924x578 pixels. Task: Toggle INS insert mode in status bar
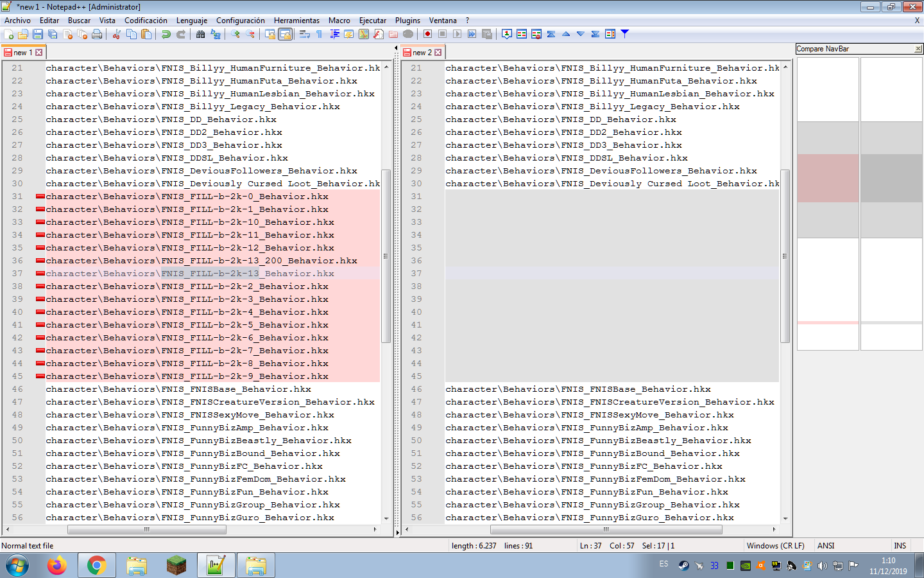[x=900, y=546]
